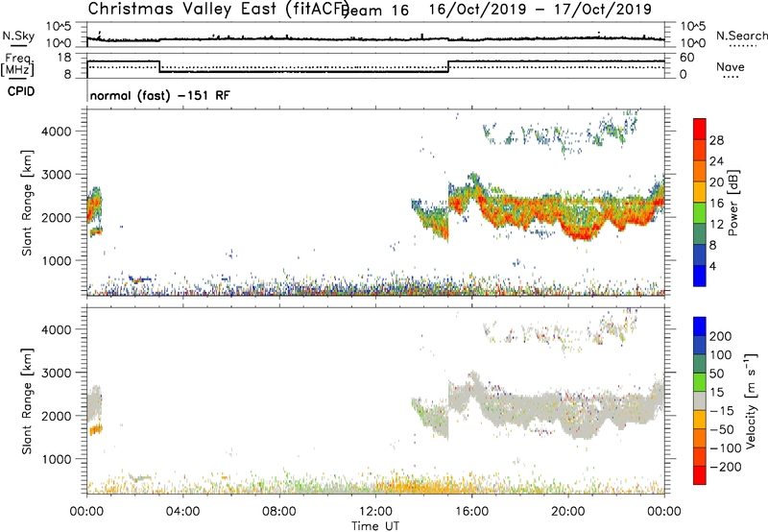Pick the red bottom segment of velocity colorbar

[700, 475]
